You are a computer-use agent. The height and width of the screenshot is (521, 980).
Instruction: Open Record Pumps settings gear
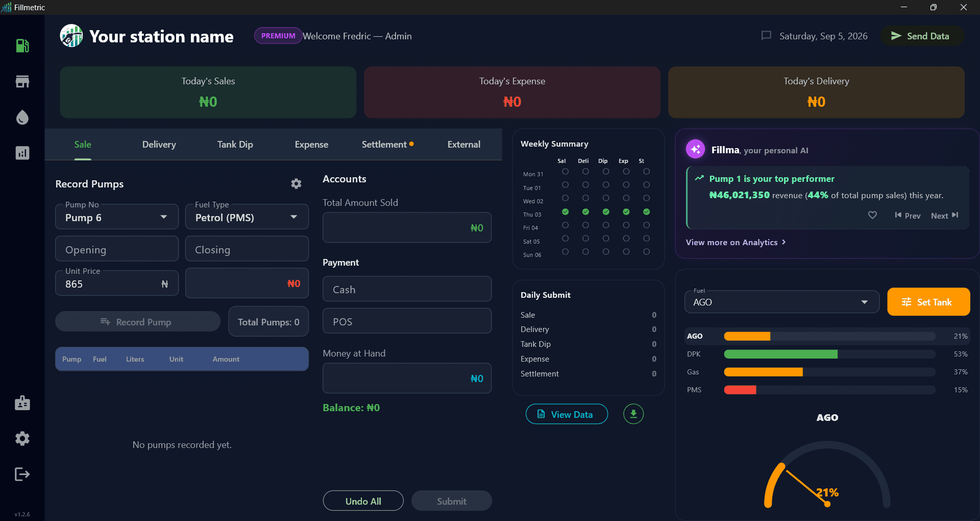pos(296,184)
